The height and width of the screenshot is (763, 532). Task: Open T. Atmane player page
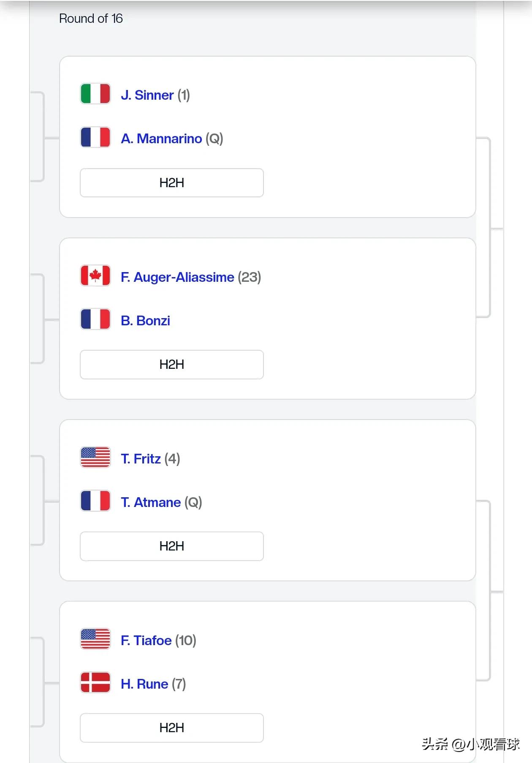pyautogui.click(x=151, y=502)
